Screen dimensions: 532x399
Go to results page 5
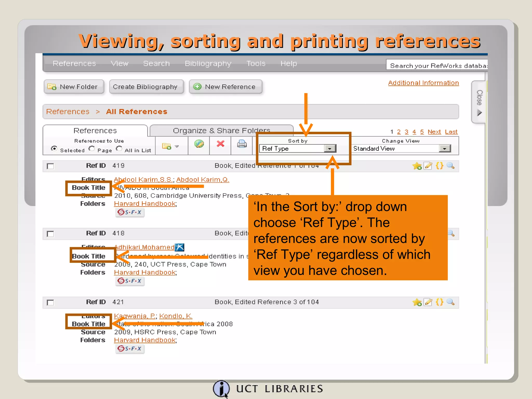(422, 132)
